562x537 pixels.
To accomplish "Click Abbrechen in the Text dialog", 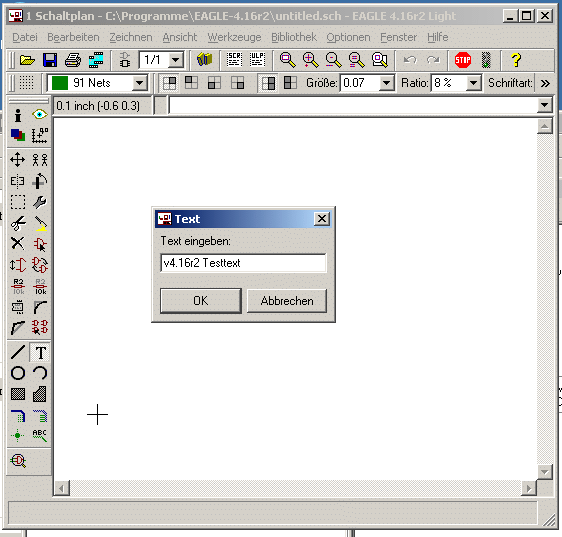I will (x=287, y=301).
